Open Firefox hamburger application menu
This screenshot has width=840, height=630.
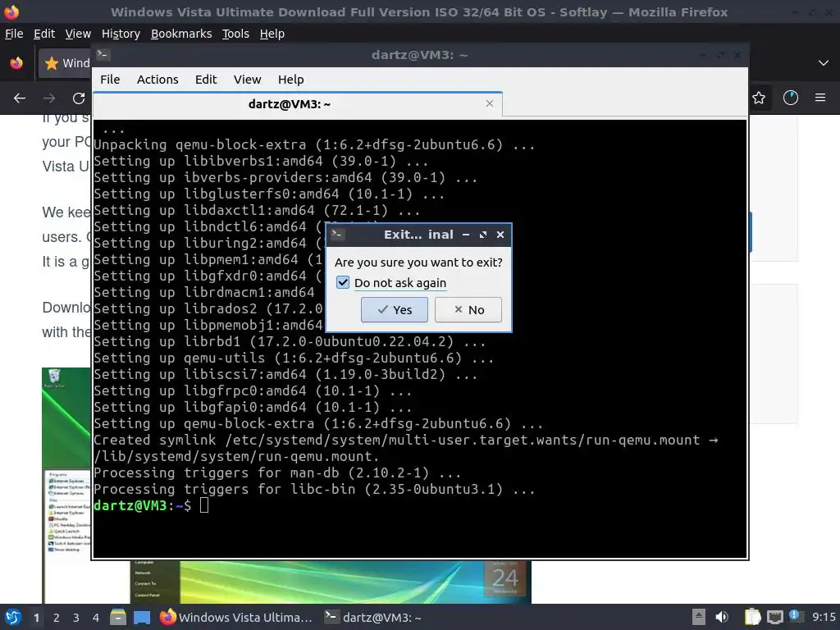point(820,98)
